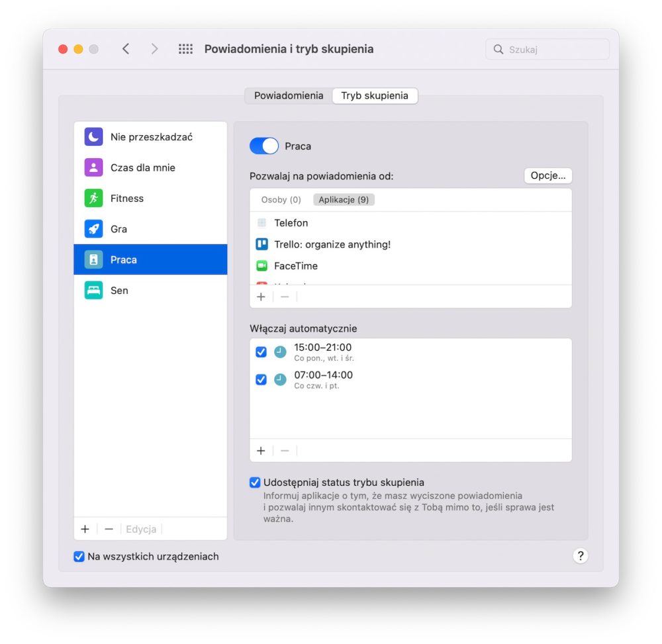Click the Telefon app icon
This screenshot has width=662, height=644.
point(261,223)
